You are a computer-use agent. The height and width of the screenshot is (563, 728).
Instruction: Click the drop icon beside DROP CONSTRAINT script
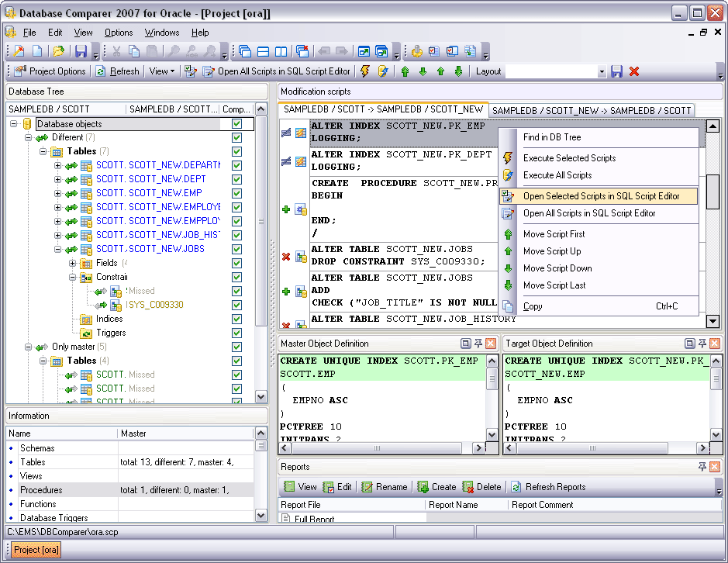286,257
